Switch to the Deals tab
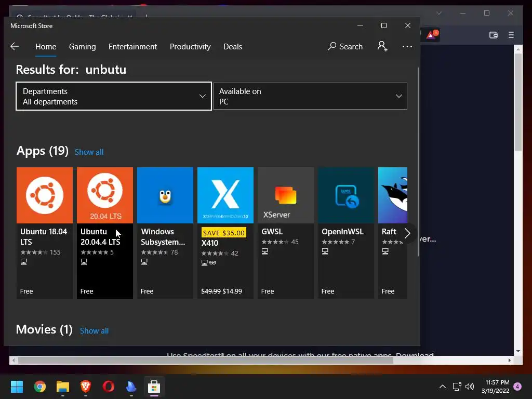This screenshot has height=399, width=532. (x=232, y=47)
